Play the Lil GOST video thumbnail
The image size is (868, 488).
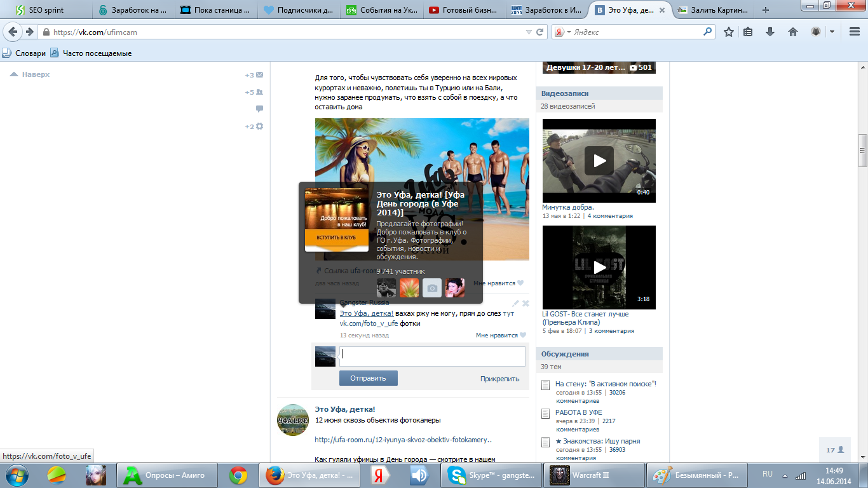(x=599, y=268)
